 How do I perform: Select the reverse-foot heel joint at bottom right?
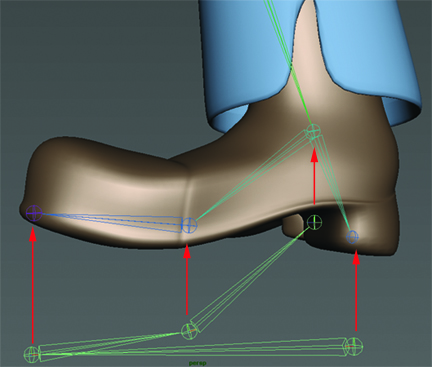coord(354,346)
